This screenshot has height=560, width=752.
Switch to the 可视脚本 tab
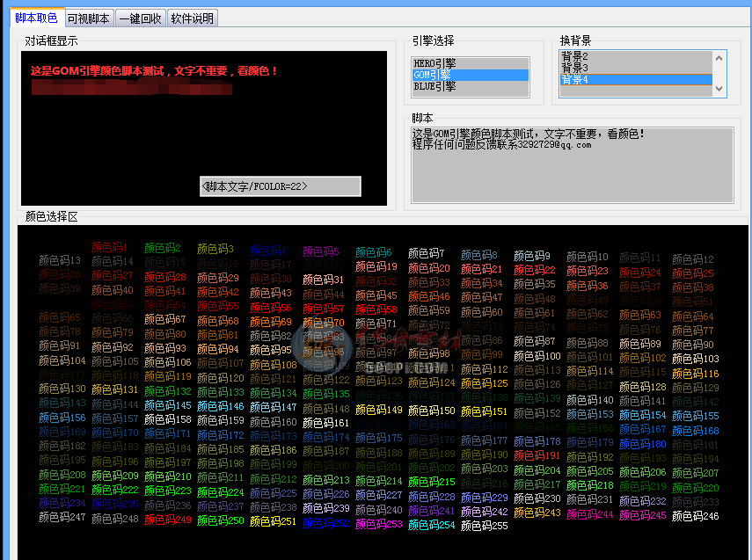pyautogui.click(x=89, y=18)
